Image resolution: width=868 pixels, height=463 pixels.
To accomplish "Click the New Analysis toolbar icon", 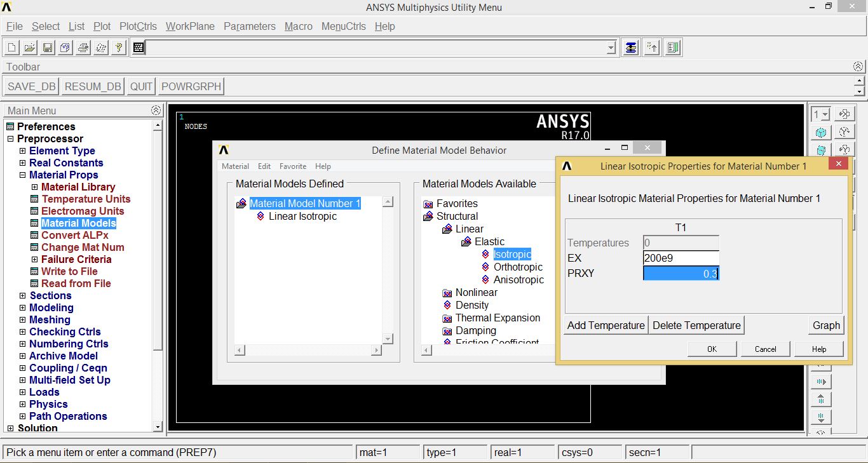I will pos(10,47).
